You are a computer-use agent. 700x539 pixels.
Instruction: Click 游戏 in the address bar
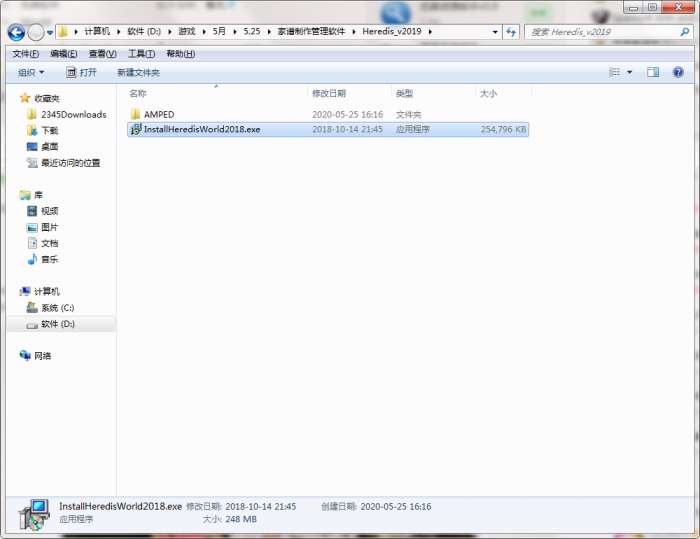(x=187, y=31)
